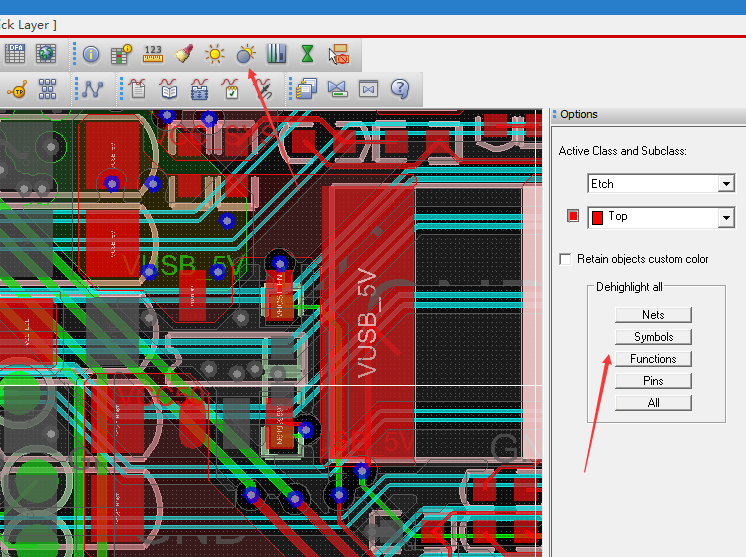Click the net routing path icon
The width and height of the screenshot is (746, 557).
click(x=93, y=89)
